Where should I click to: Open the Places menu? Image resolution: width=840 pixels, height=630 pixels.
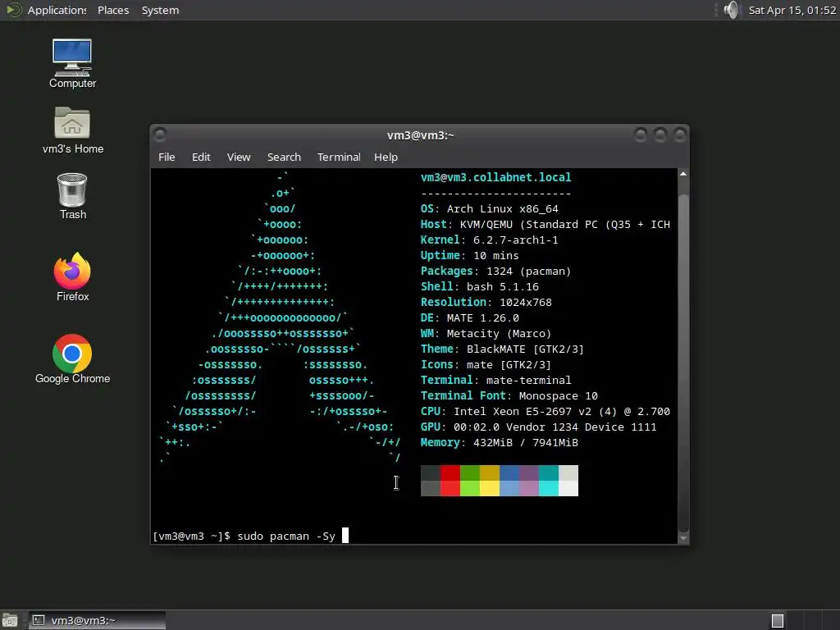[113, 10]
